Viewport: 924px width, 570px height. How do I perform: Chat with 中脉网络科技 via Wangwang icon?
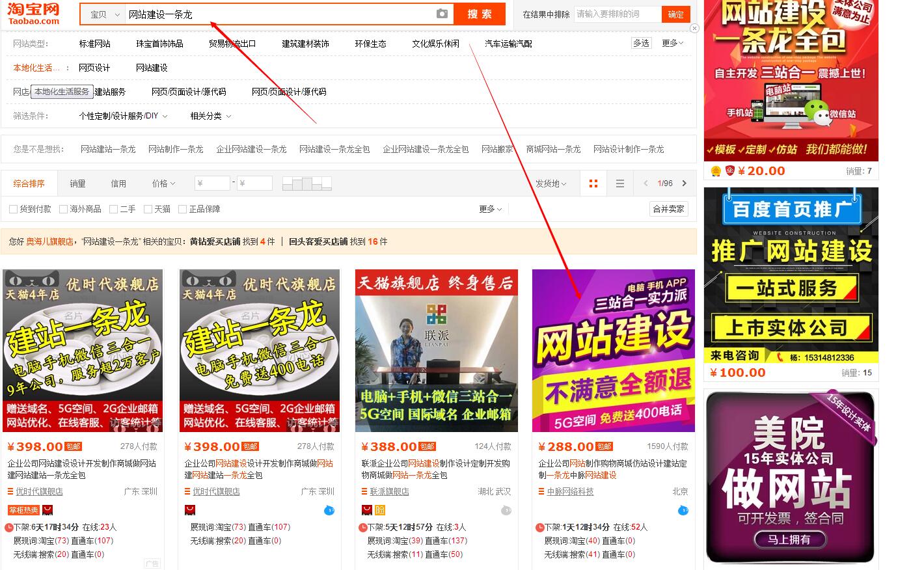click(x=683, y=510)
